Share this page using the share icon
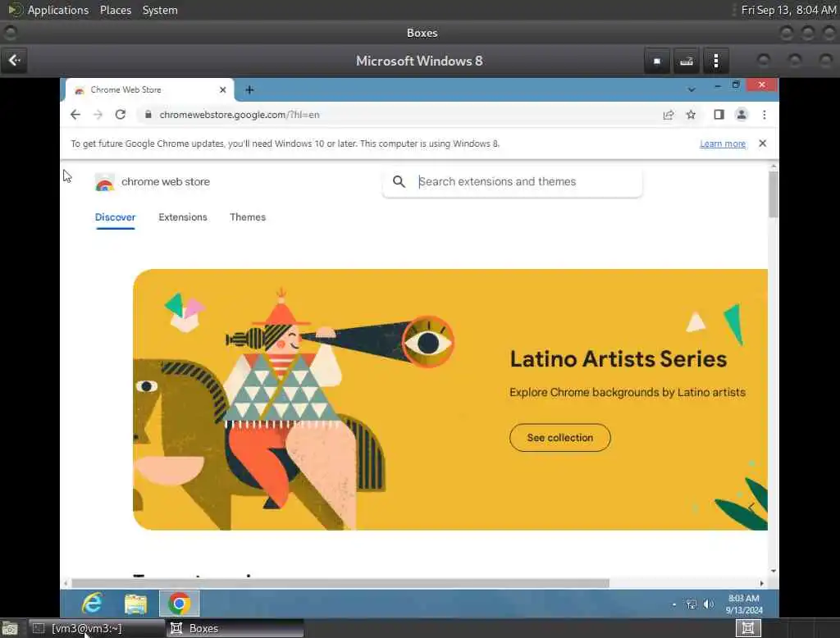 tap(668, 115)
